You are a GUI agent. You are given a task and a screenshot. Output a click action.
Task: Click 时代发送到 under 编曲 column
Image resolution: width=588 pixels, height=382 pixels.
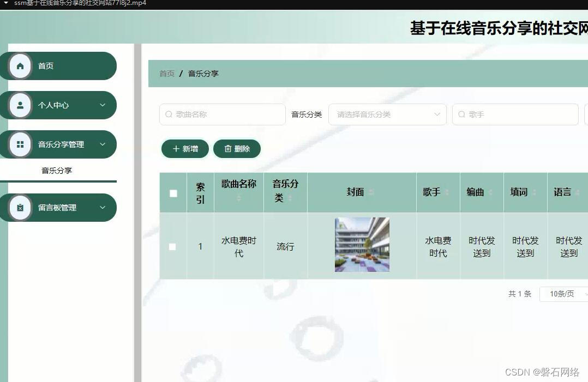pyautogui.click(x=482, y=247)
